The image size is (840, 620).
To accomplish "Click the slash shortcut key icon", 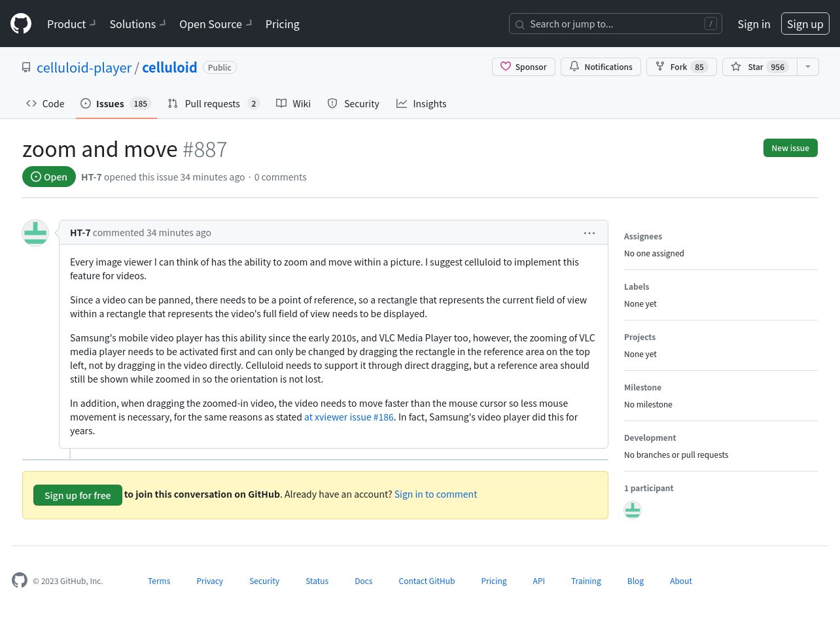I will (x=710, y=24).
